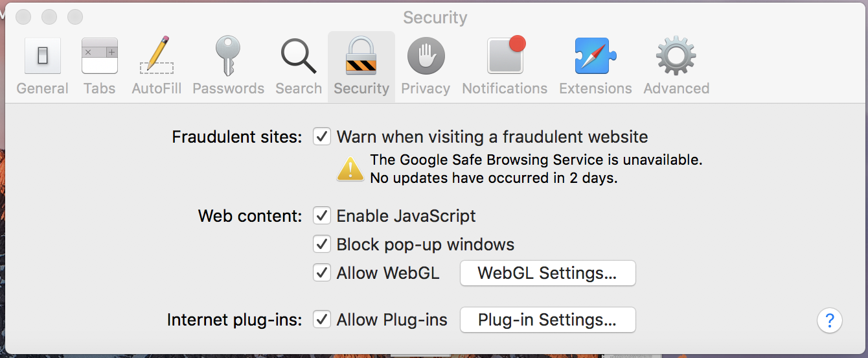Open the Extensions compass icon pane
Screen dimensions: 868x358
coord(595,56)
